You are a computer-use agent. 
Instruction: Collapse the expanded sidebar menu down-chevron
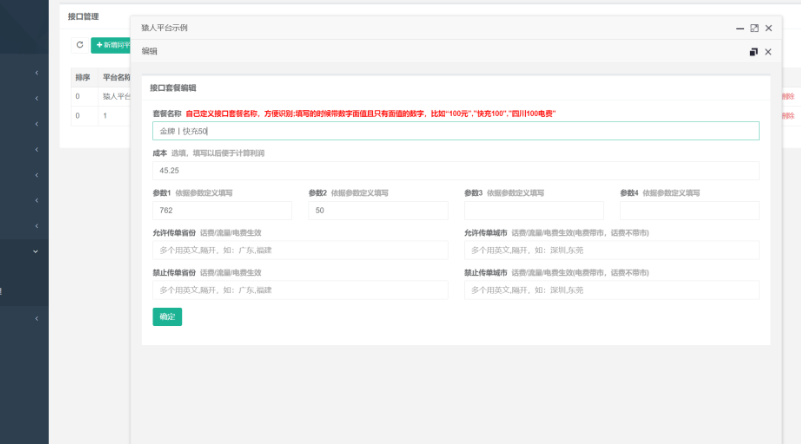click(x=37, y=251)
